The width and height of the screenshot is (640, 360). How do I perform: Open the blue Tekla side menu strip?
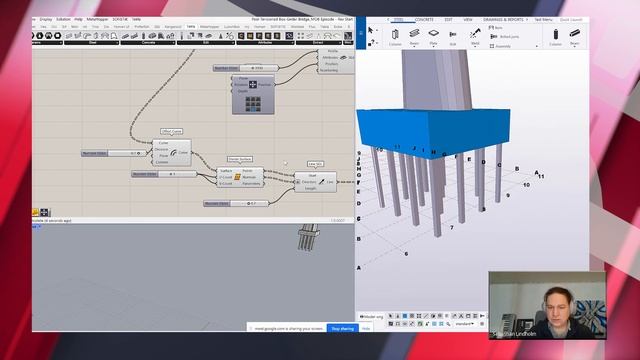(360, 33)
